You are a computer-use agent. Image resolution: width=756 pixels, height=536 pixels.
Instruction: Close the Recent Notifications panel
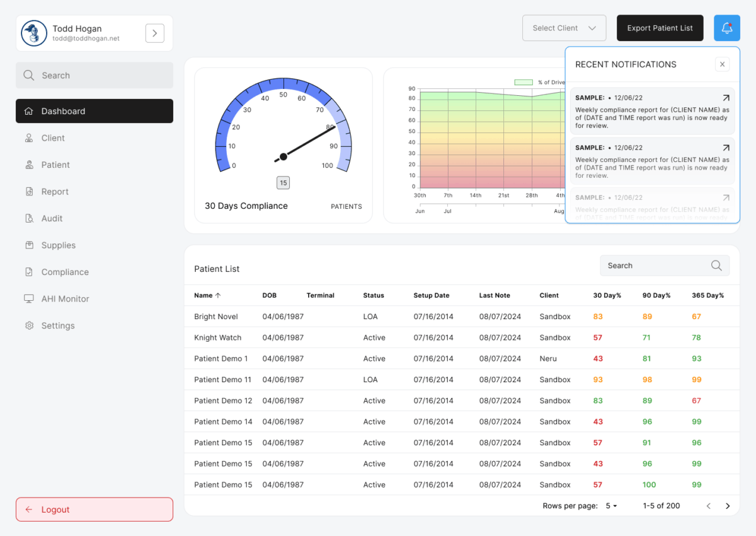click(723, 64)
